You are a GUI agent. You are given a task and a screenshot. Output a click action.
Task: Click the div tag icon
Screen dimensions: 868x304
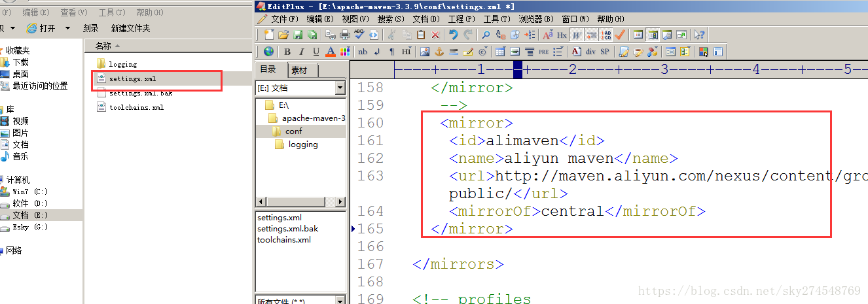[590, 52]
